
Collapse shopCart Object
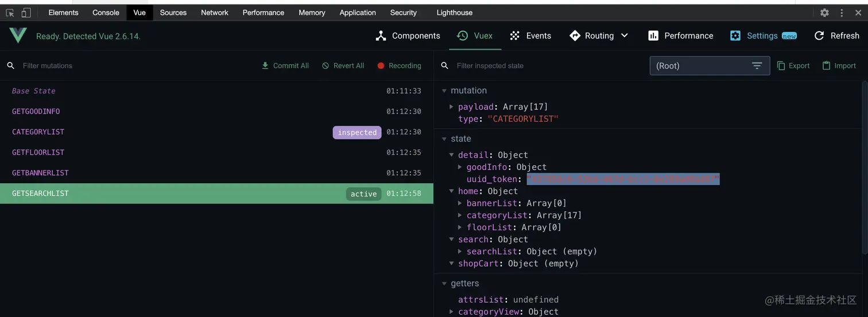click(452, 264)
